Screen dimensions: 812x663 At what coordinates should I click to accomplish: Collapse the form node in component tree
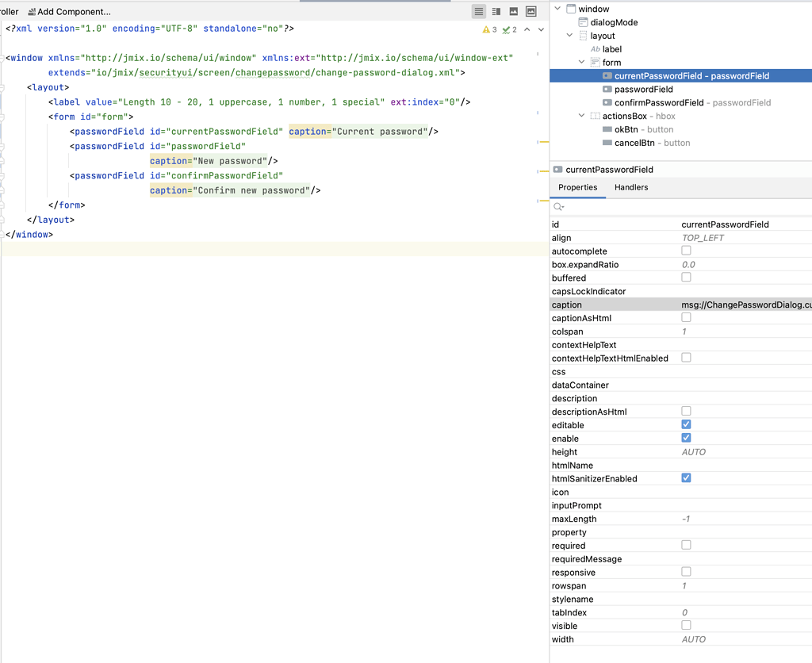(x=581, y=62)
